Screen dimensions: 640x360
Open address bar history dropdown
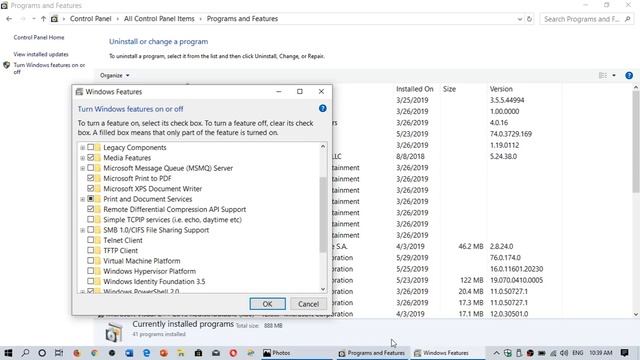[x=520, y=19]
